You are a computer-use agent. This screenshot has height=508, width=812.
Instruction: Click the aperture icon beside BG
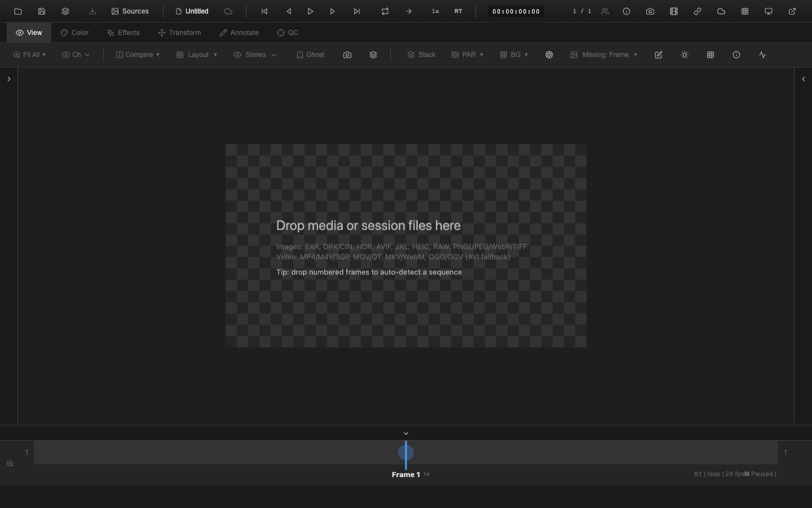[549, 55]
